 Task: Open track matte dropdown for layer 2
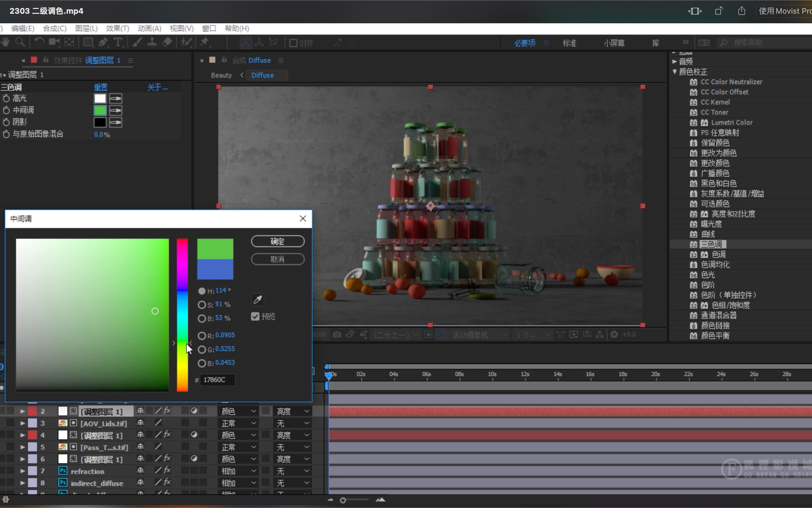point(292,411)
